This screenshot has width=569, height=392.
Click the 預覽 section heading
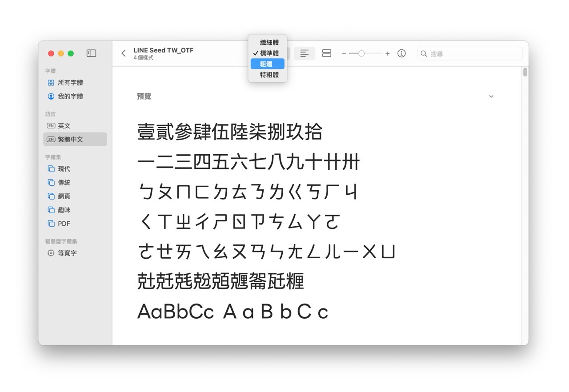[x=144, y=96]
